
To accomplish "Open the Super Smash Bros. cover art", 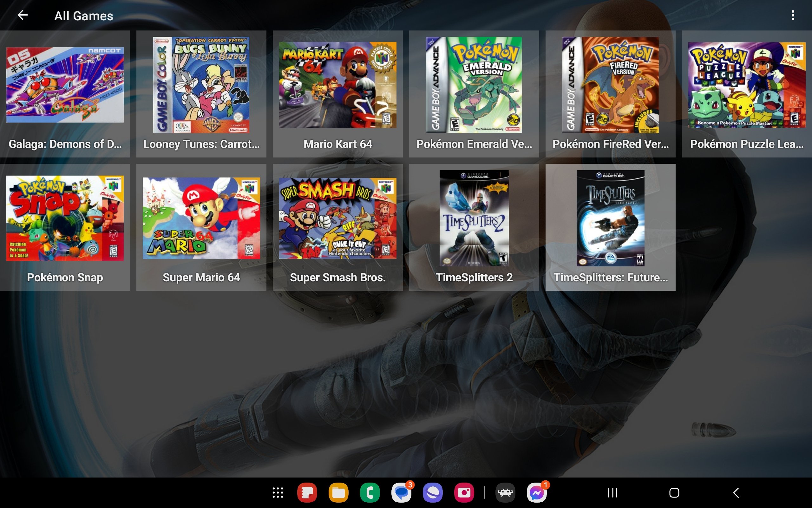I will click(x=337, y=218).
